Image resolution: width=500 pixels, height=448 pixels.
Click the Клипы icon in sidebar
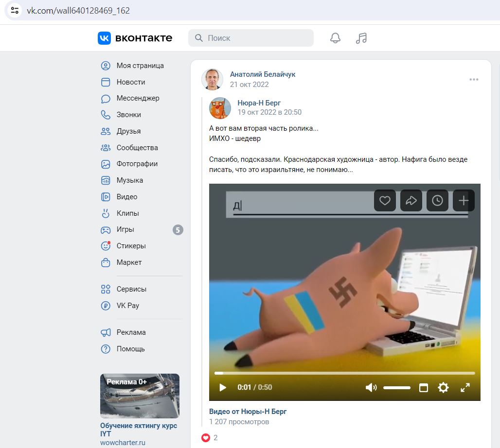[x=106, y=213]
